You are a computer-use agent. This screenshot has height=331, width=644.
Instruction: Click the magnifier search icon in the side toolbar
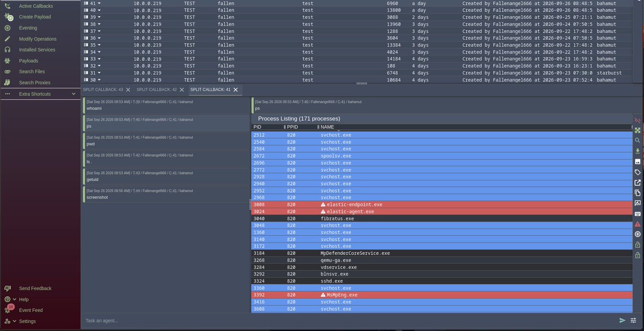[x=638, y=141]
